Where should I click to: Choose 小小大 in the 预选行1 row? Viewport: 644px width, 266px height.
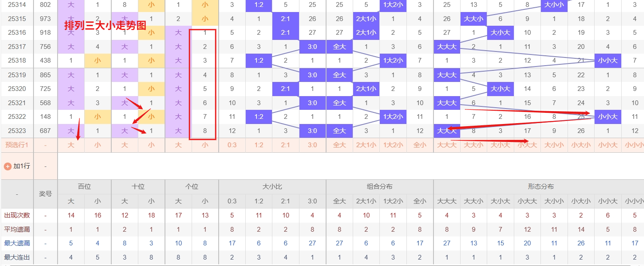point(608,145)
